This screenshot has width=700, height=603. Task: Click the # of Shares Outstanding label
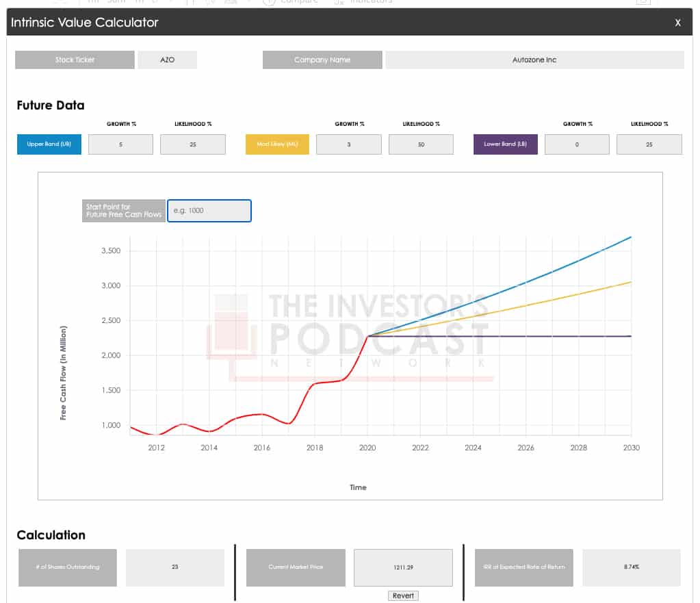[x=68, y=567]
